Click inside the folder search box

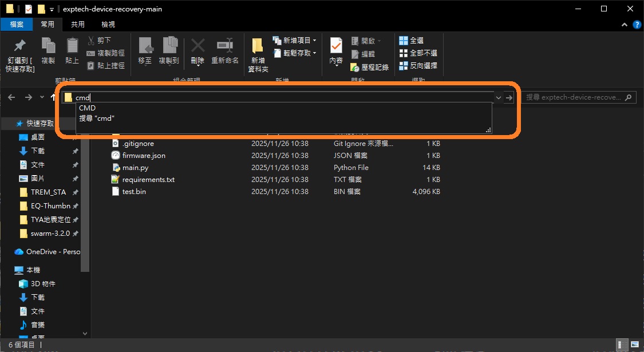pos(578,97)
